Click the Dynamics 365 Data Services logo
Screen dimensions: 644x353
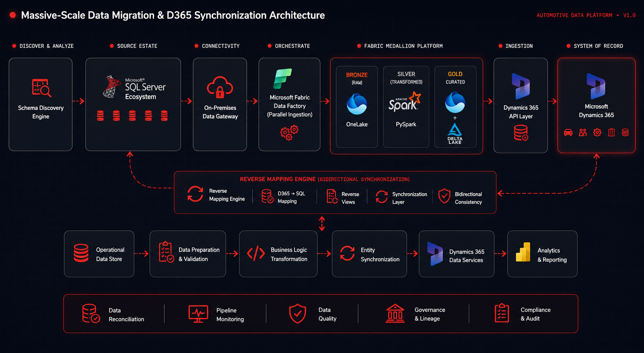pos(435,253)
